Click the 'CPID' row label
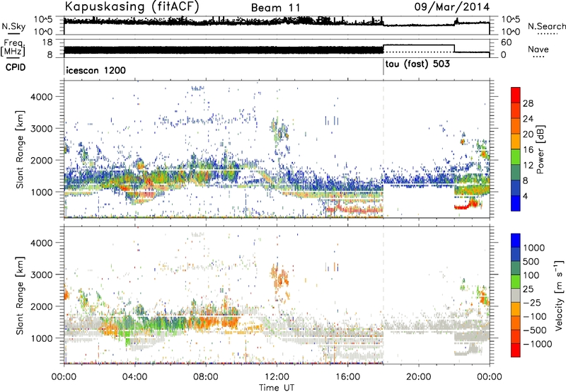 [16, 67]
